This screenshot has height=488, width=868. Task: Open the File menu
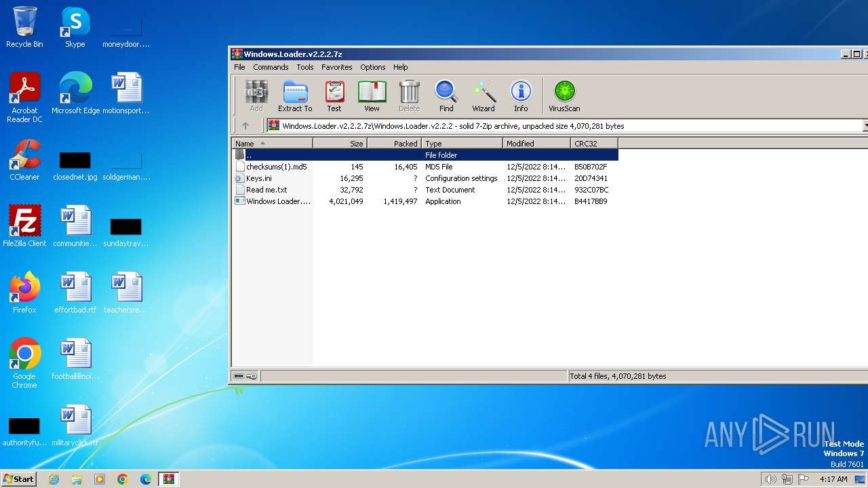point(239,67)
